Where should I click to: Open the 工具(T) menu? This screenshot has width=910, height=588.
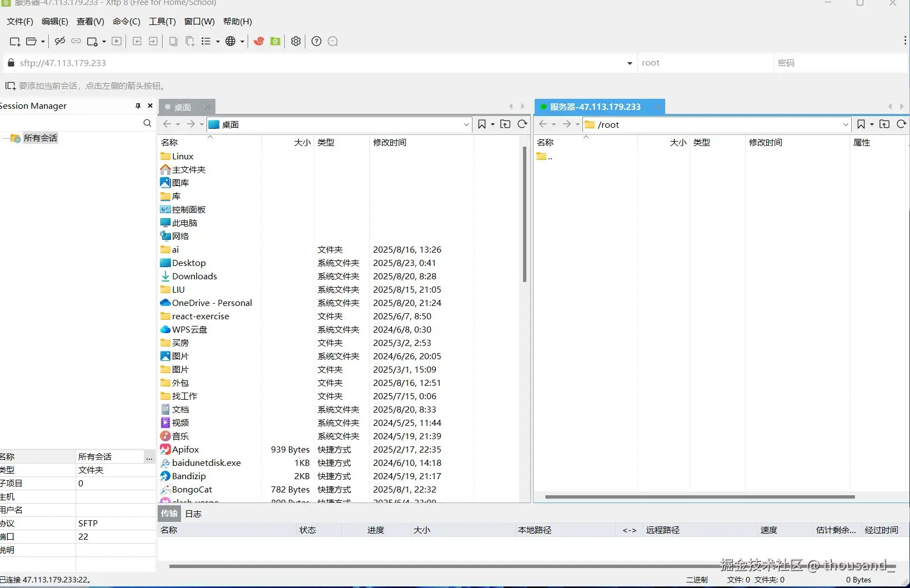162,22
